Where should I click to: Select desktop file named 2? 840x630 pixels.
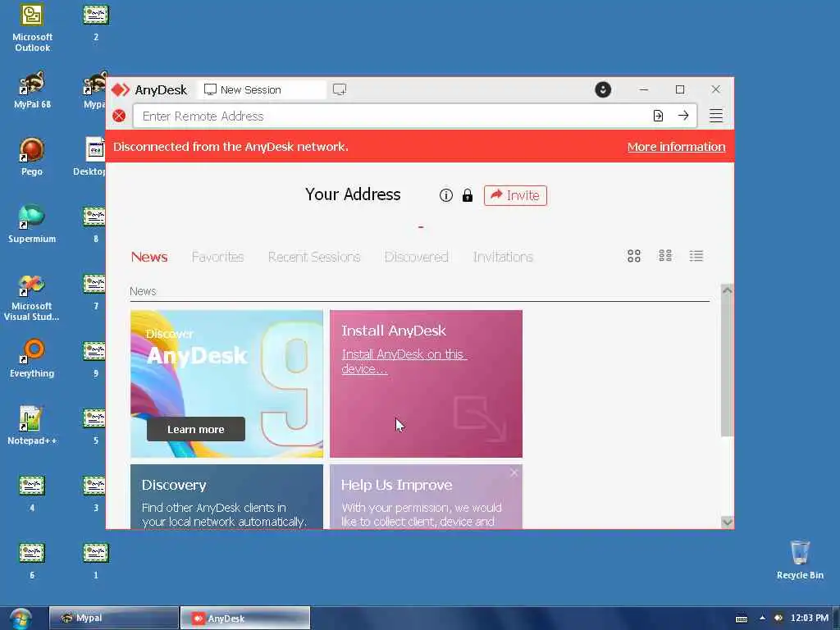point(96,22)
